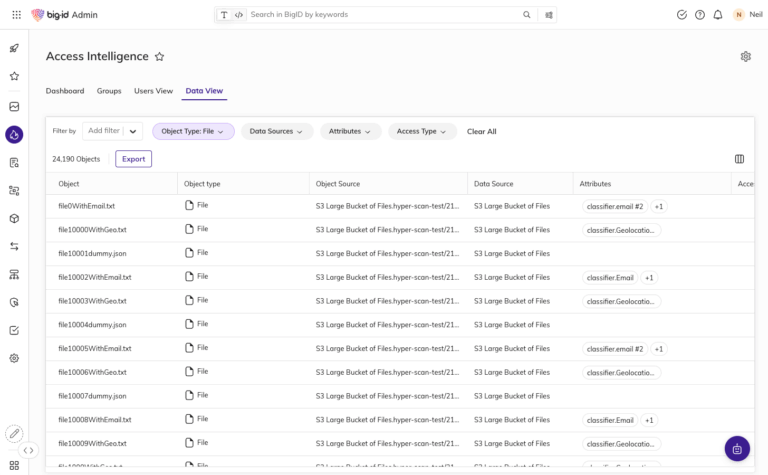Screen dimensions: 768x475
Task: Open the notifications bell
Action: click(x=717, y=15)
